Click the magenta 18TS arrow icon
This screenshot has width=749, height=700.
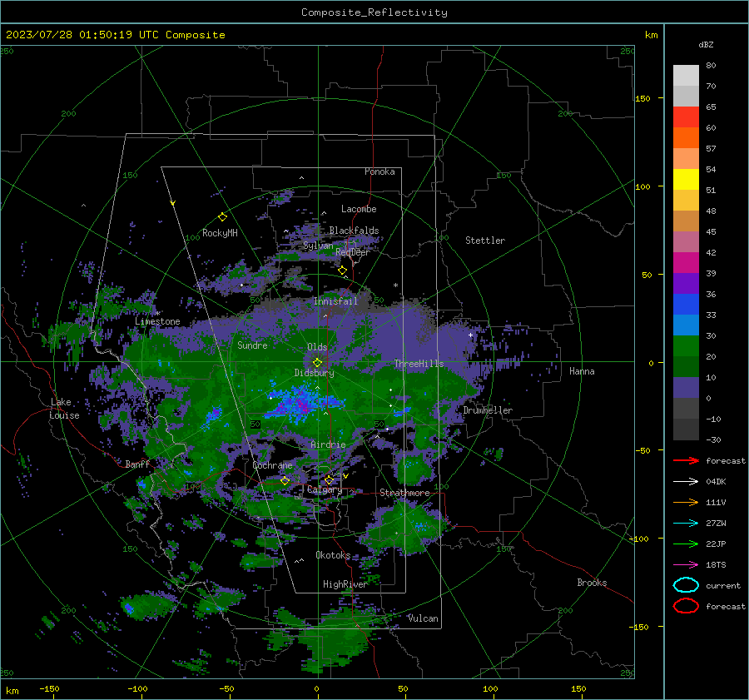point(686,565)
